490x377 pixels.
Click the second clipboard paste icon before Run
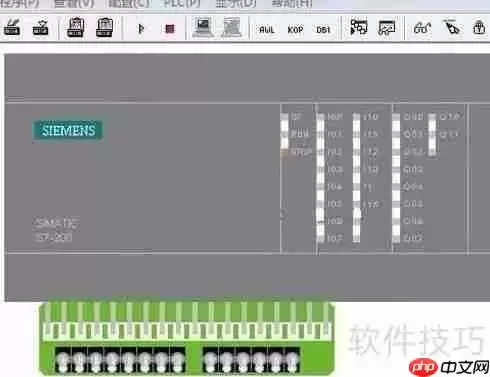point(104,27)
